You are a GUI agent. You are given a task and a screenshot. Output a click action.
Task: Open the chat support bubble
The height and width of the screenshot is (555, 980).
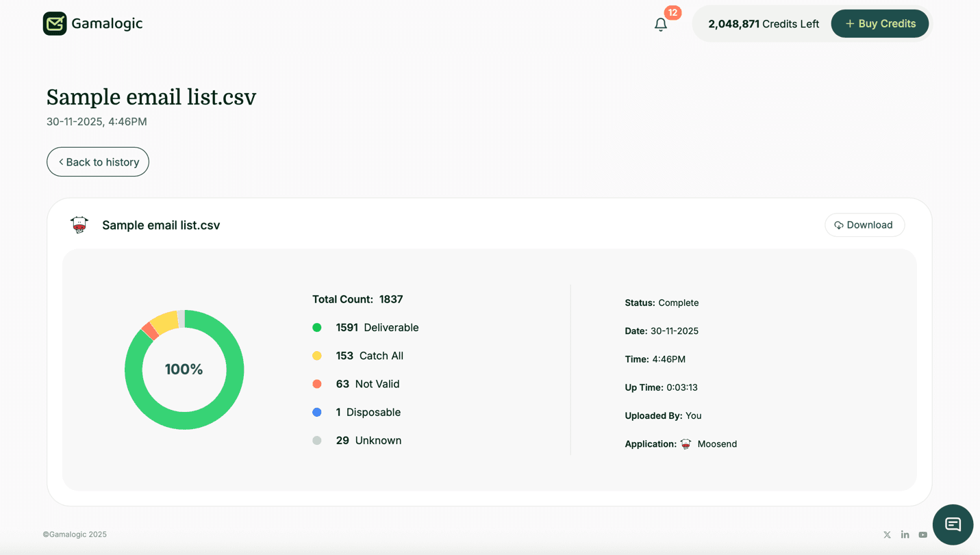(x=953, y=524)
